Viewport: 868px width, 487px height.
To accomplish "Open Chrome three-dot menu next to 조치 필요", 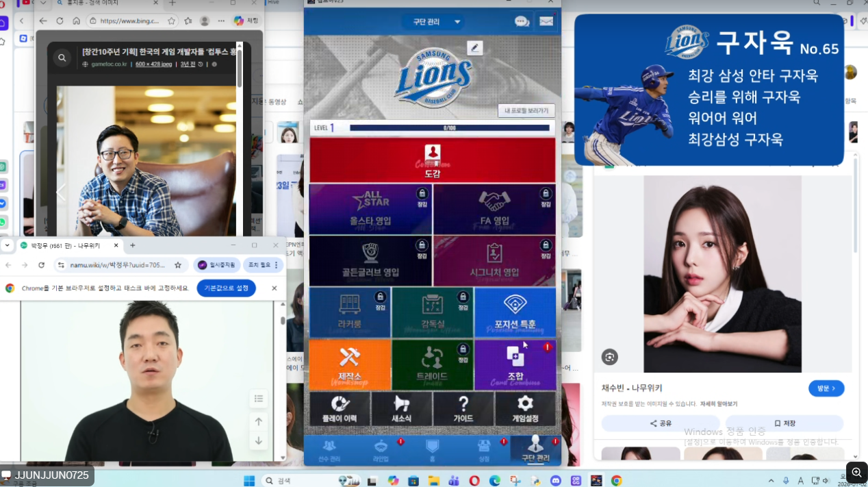I will tap(277, 265).
